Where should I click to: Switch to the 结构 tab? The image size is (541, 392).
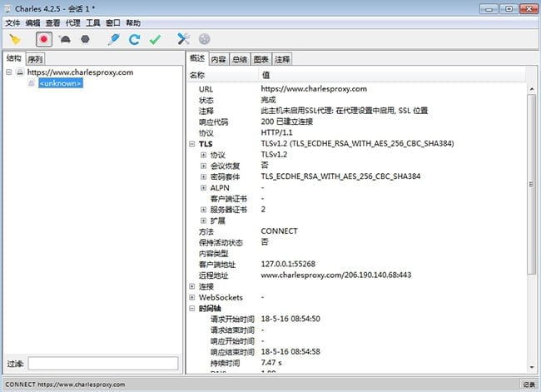14,58
